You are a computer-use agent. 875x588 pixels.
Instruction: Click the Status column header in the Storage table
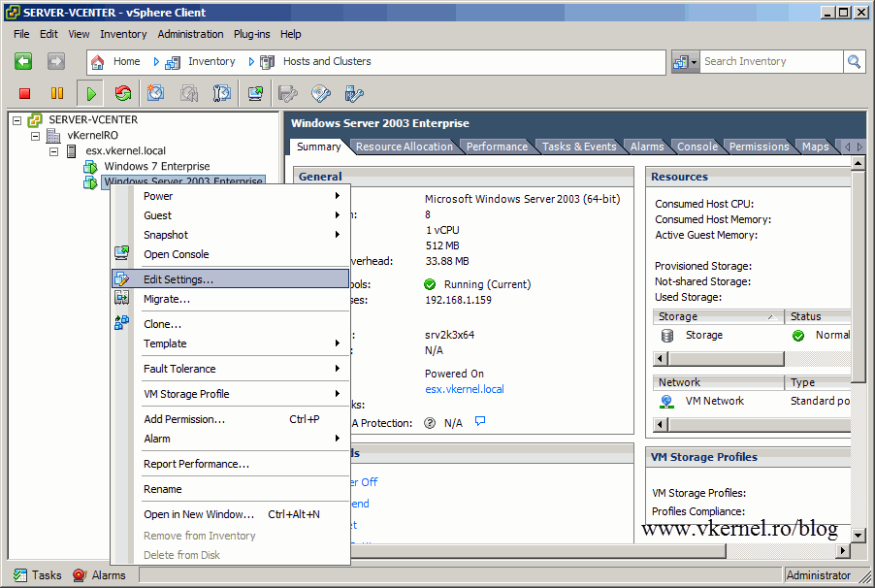[x=818, y=316]
